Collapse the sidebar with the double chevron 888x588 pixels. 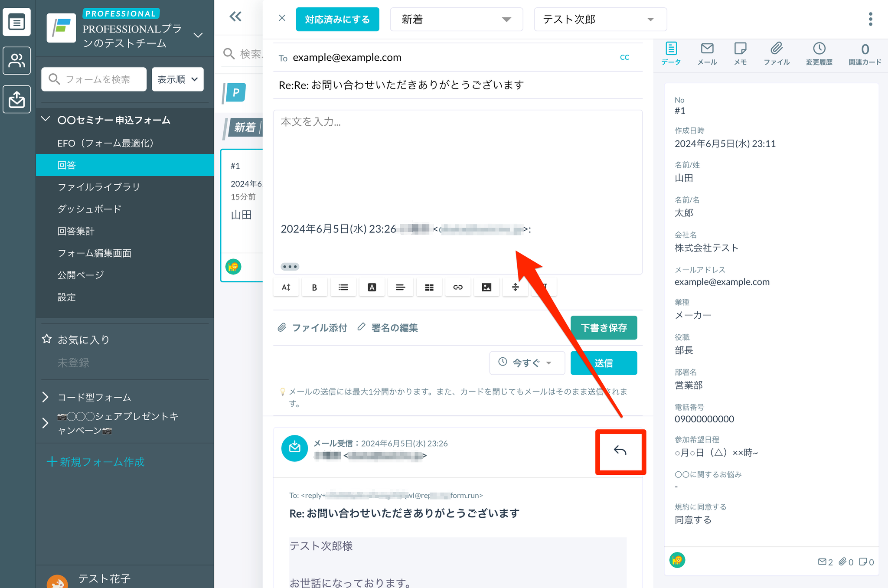(235, 16)
